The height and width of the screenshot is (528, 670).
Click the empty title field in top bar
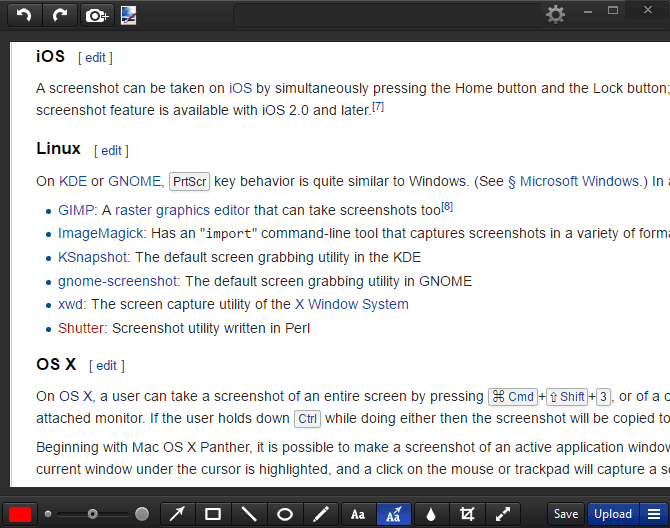tap(387, 16)
